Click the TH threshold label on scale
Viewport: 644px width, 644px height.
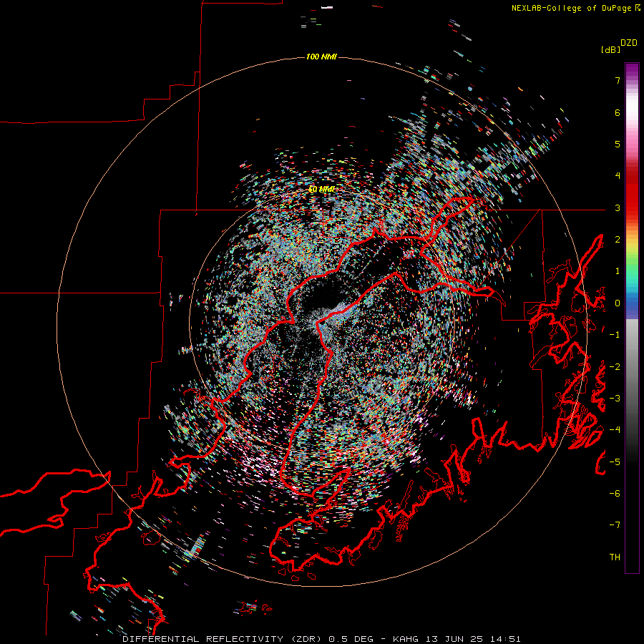[615, 557]
